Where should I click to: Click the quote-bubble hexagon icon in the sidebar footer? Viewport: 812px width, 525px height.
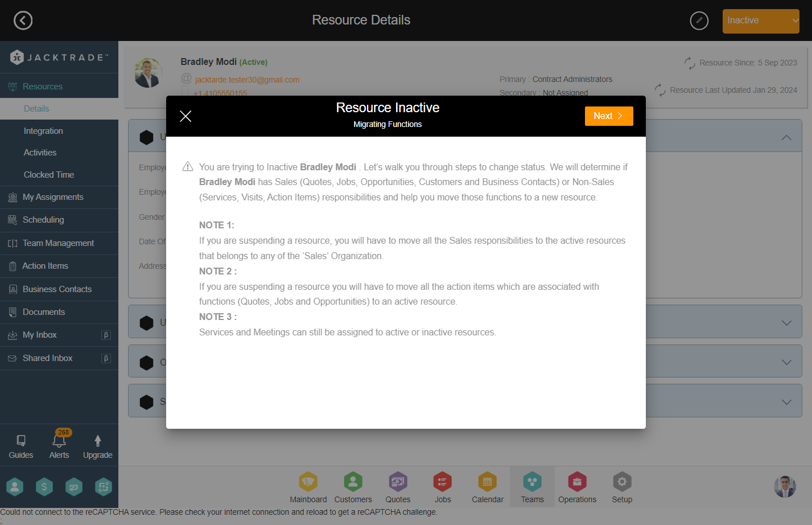pos(74,487)
